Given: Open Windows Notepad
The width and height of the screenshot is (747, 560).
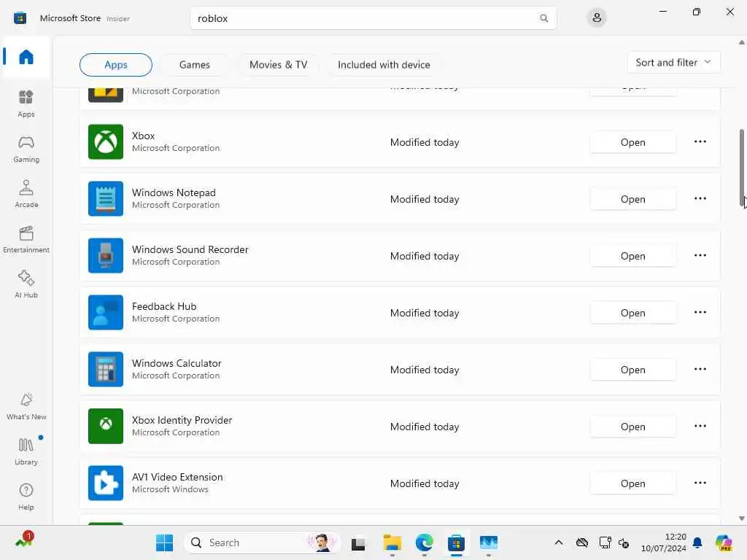Looking at the screenshot, I should 632,199.
